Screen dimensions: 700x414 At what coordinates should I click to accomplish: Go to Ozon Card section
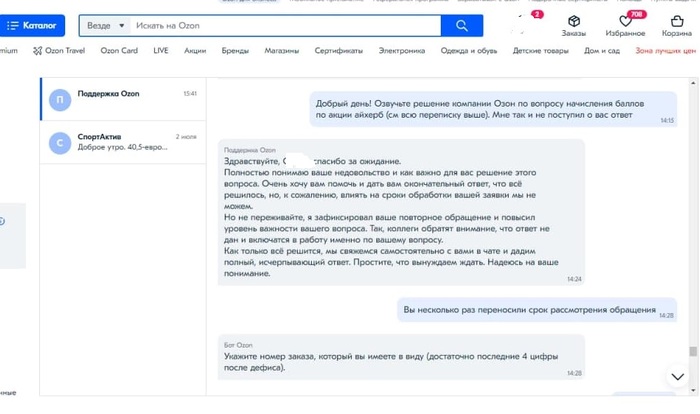[x=119, y=50]
